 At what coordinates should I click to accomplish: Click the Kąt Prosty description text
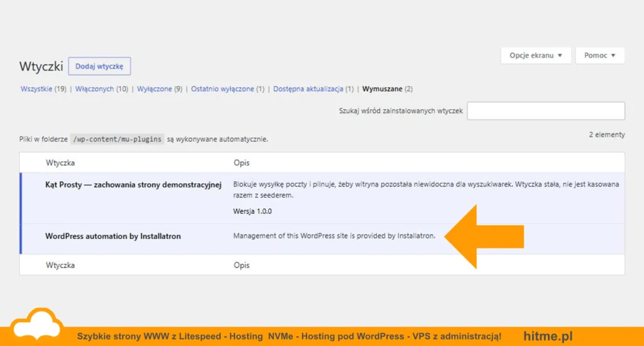pos(426,190)
